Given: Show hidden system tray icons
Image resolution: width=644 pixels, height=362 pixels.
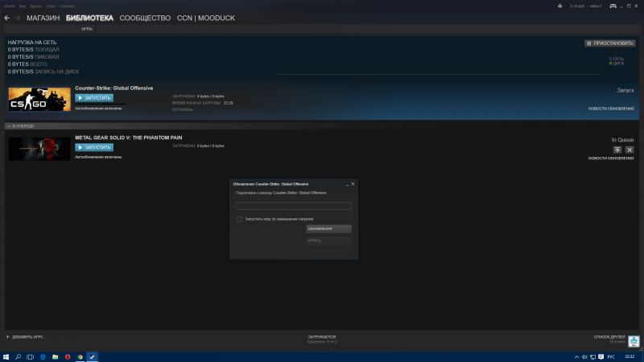Looking at the screenshot, I should pos(576,357).
